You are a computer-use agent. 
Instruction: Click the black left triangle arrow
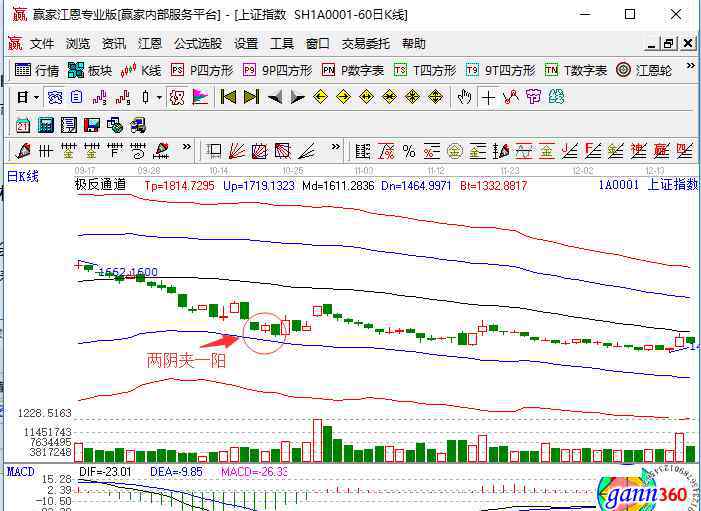(274, 97)
